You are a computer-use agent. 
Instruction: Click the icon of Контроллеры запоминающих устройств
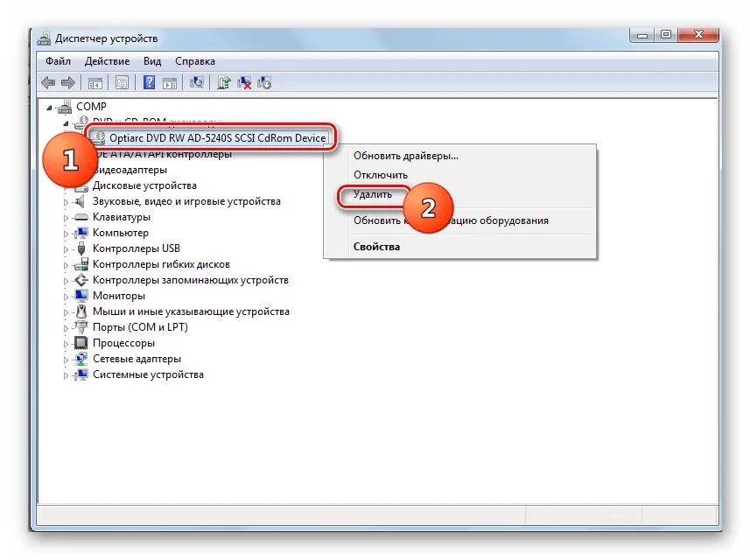tap(81, 280)
